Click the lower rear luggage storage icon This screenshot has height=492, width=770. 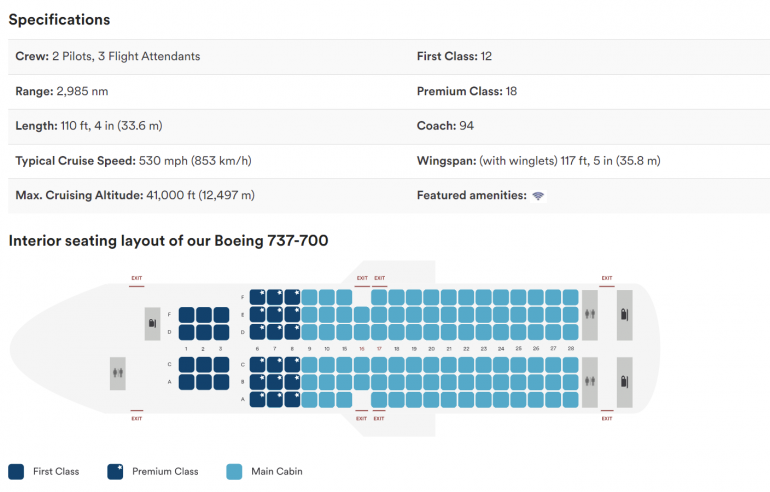pyautogui.click(x=624, y=381)
